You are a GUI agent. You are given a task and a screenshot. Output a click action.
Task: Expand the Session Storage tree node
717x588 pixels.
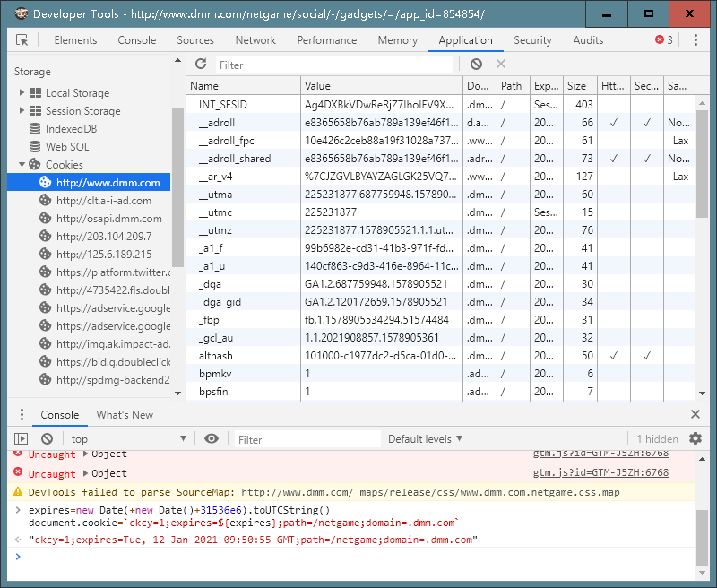click(22, 110)
